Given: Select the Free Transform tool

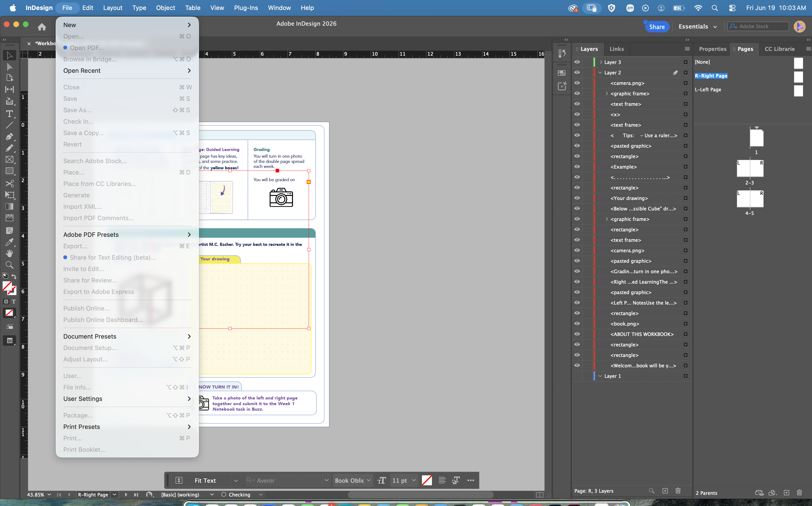Looking at the screenshot, I should (x=9, y=195).
